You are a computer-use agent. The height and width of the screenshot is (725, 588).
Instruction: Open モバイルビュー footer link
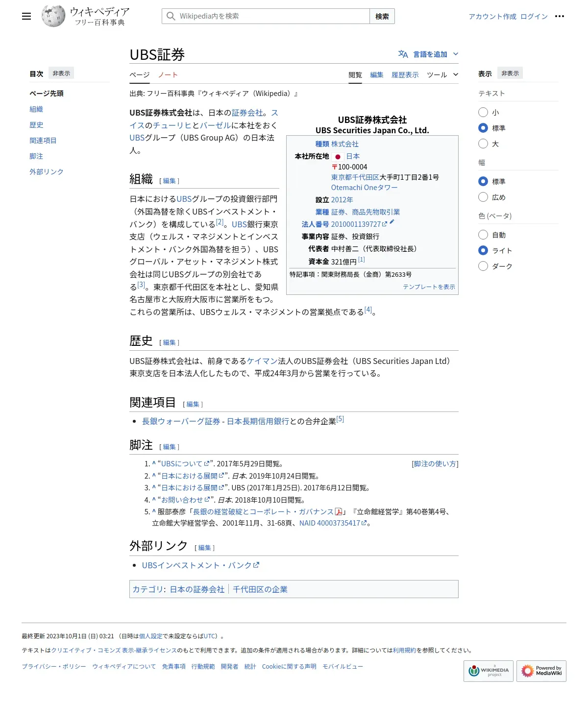[343, 667]
